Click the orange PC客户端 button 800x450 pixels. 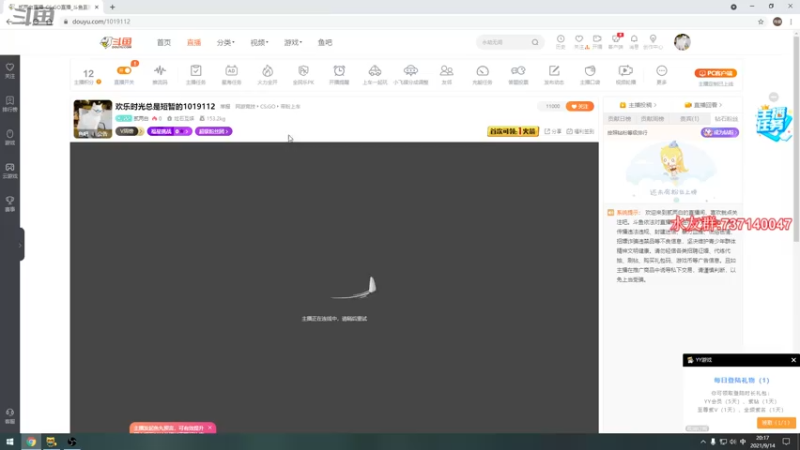coord(715,73)
